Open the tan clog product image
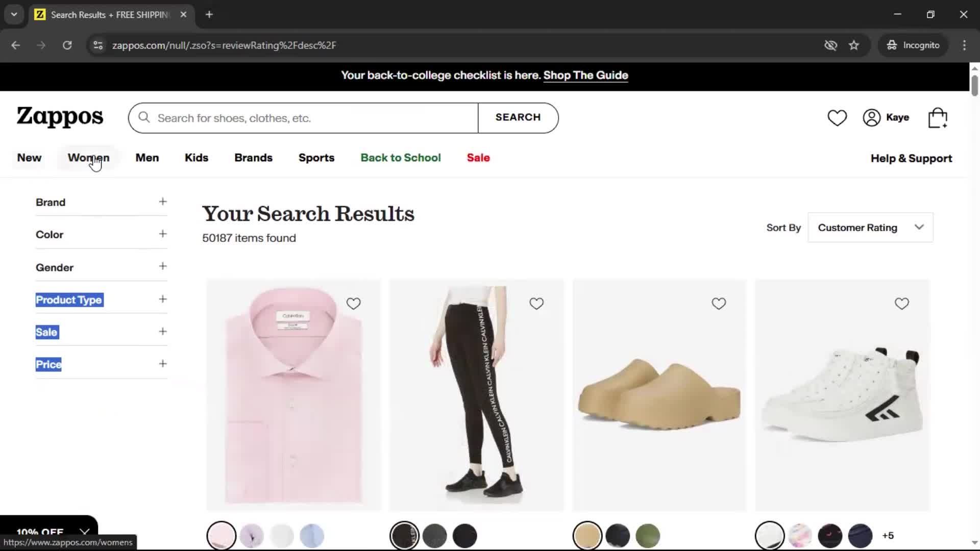The image size is (980, 551). pyautogui.click(x=659, y=395)
